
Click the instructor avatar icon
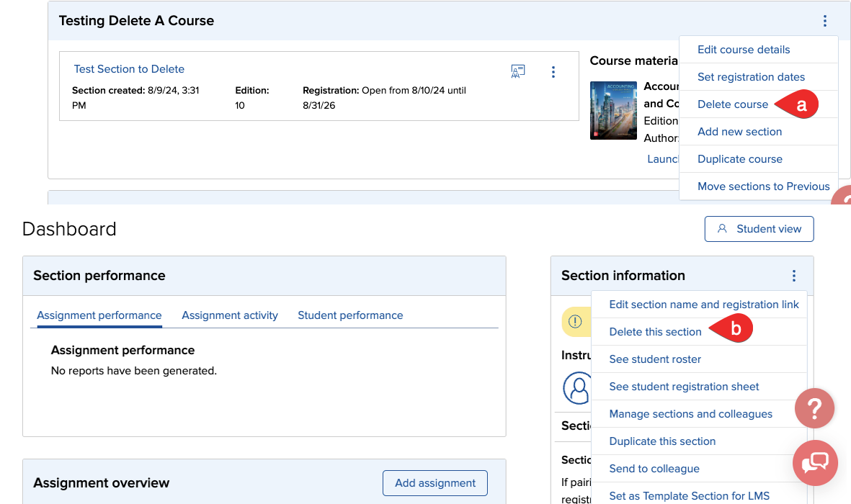(578, 388)
